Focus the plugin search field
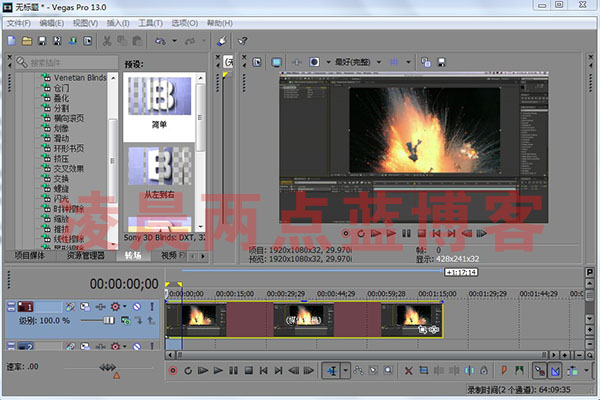The height and width of the screenshot is (400, 600). [x=67, y=62]
